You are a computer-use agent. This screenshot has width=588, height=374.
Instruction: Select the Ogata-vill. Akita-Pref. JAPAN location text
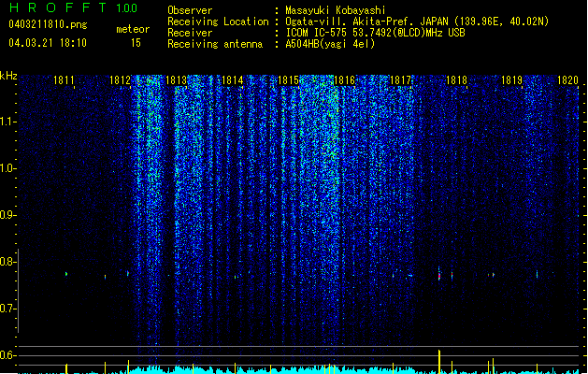pos(417,22)
